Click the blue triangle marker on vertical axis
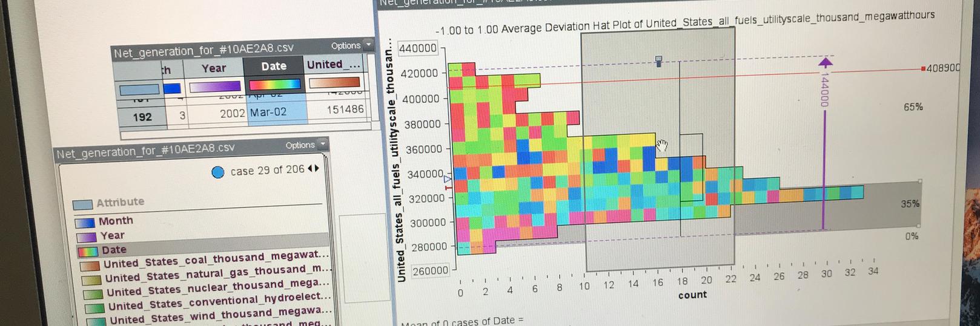This screenshot has width=980, height=326. [x=448, y=179]
